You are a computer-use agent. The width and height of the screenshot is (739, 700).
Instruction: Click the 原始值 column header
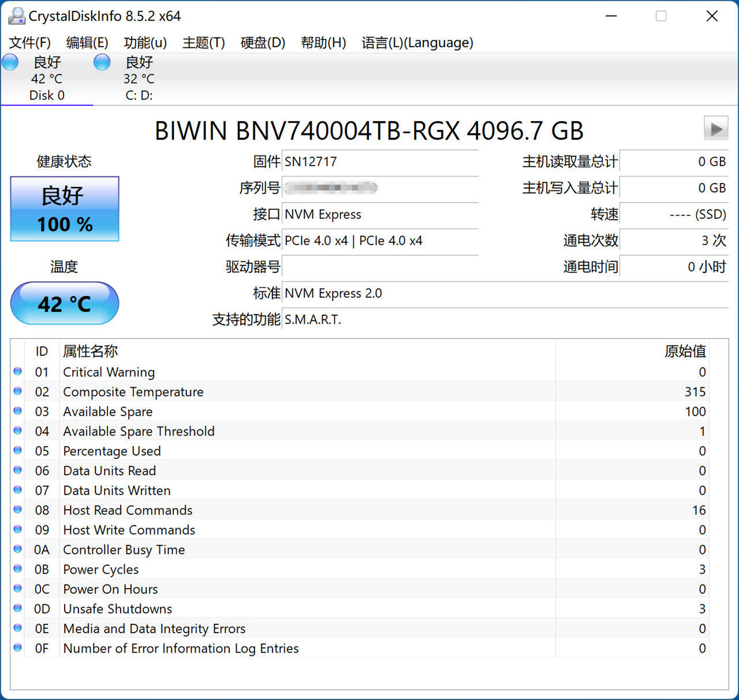pyautogui.click(x=685, y=351)
